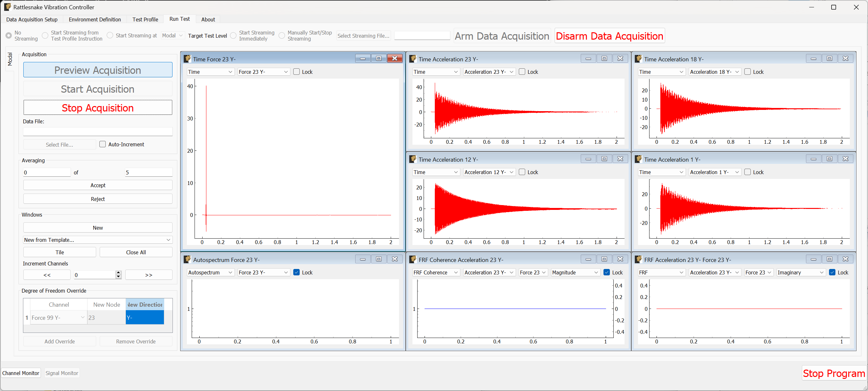The height and width of the screenshot is (391, 868).
Task: Maximize the FRF Coherence Acceleration 23 Y- window
Action: click(x=604, y=259)
